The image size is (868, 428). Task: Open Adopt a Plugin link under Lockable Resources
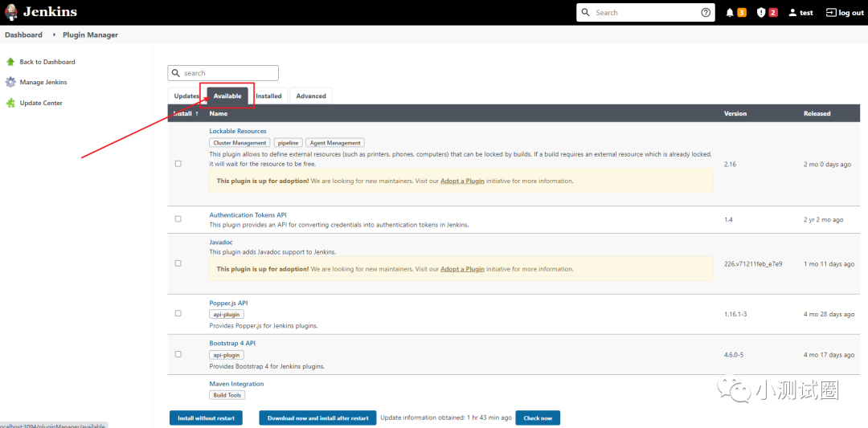click(x=462, y=181)
